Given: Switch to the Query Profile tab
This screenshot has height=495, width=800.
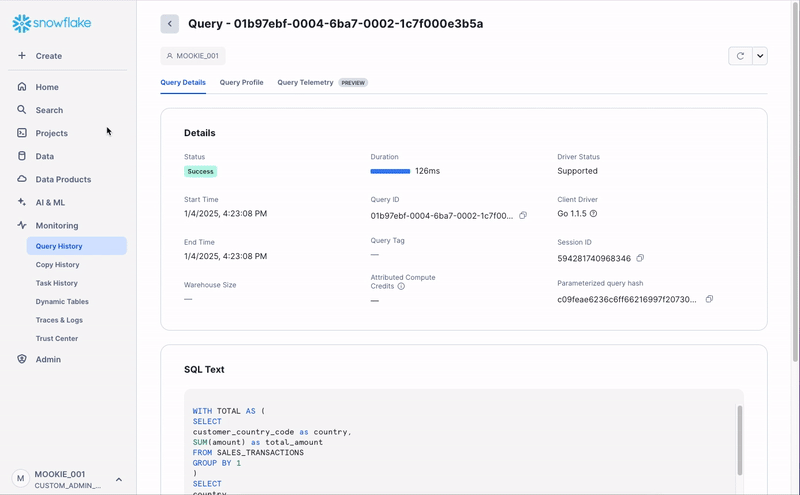Looking at the screenshot, I should pyautogui.click(x=241, y=83).
